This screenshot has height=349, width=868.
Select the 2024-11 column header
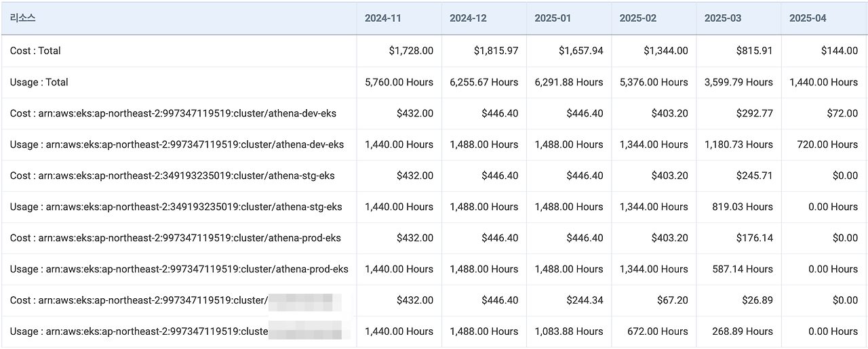(399, 18)
